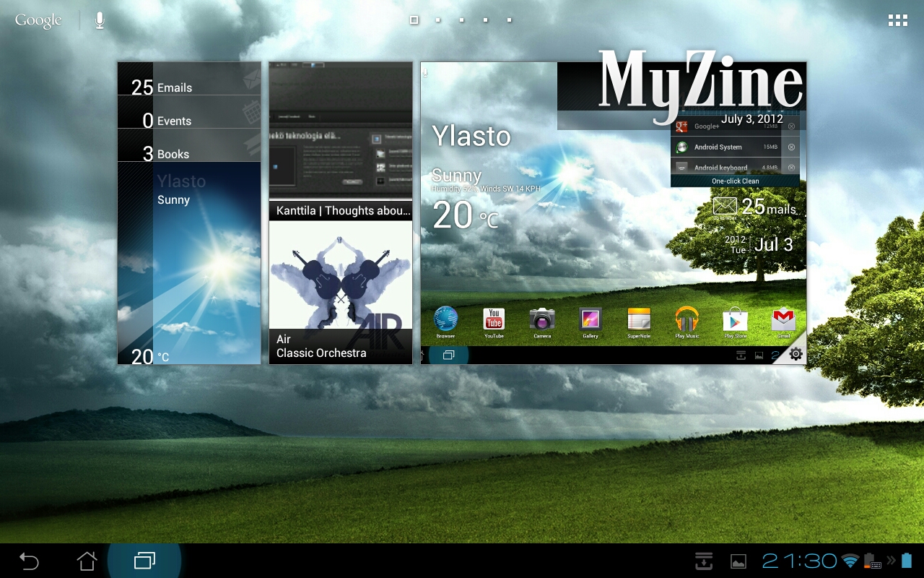The width and height of the screenshot is (924, 578).
Task: Launch the SuperNote app
Action: [639, 323]
